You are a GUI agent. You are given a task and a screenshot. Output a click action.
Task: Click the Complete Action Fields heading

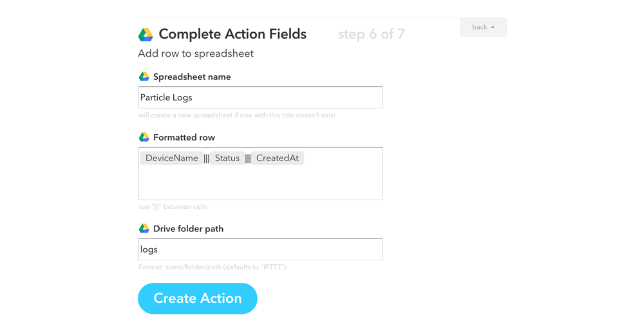(x=232, y=35)
